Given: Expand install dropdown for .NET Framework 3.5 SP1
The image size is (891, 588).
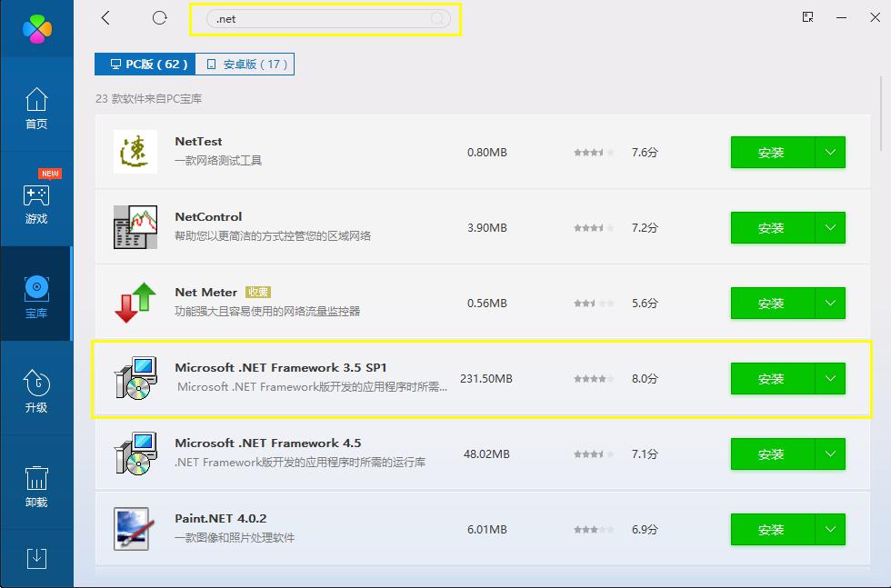Looking at the screenshot, I should point(829,378).
